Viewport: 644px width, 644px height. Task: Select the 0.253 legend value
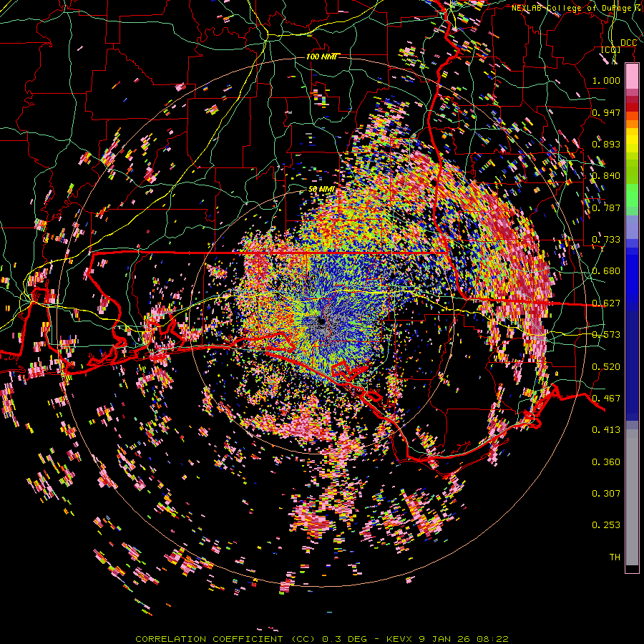(606, 525)
